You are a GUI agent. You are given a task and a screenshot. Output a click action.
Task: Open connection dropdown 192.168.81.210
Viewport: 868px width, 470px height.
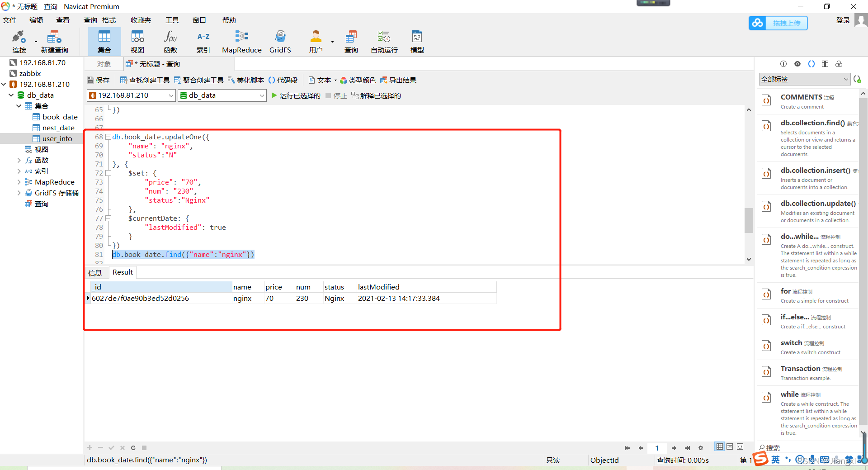click(131, 95)
